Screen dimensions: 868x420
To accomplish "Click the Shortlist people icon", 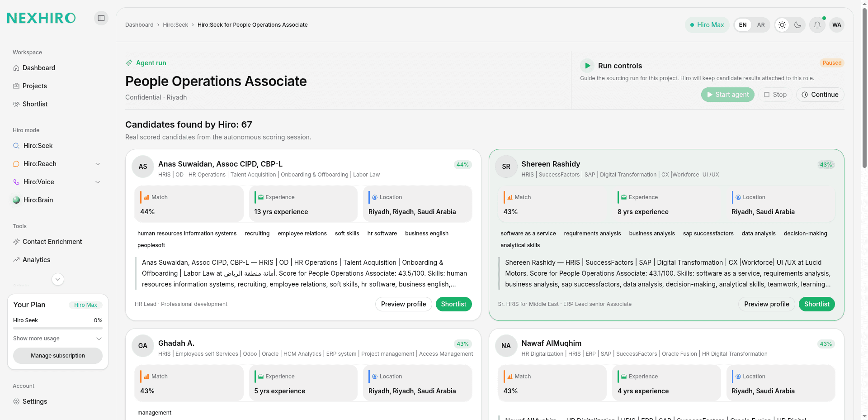I will pos(16,104).
